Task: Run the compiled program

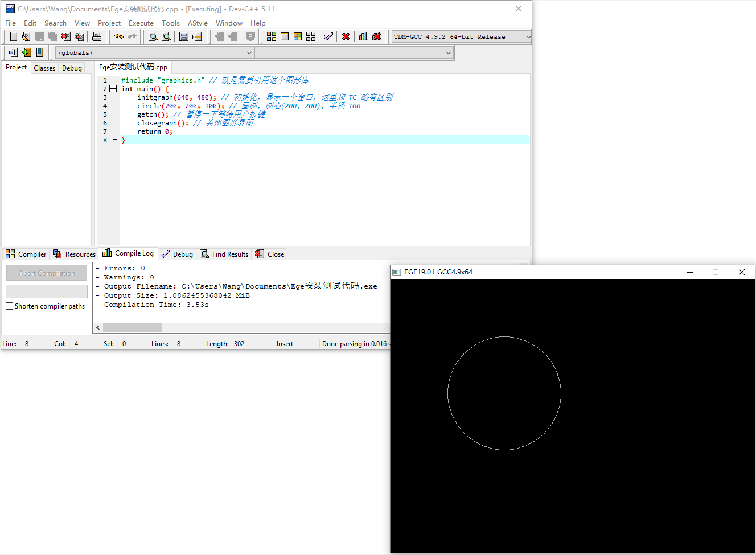Action: tap(285, 36)
